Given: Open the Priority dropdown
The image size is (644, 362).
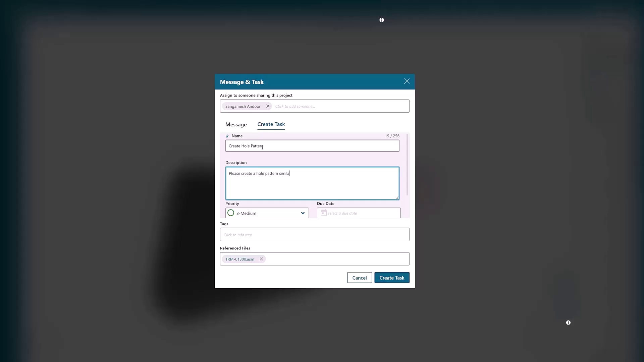Looking at the screenshot, I should tap(267, 213).
